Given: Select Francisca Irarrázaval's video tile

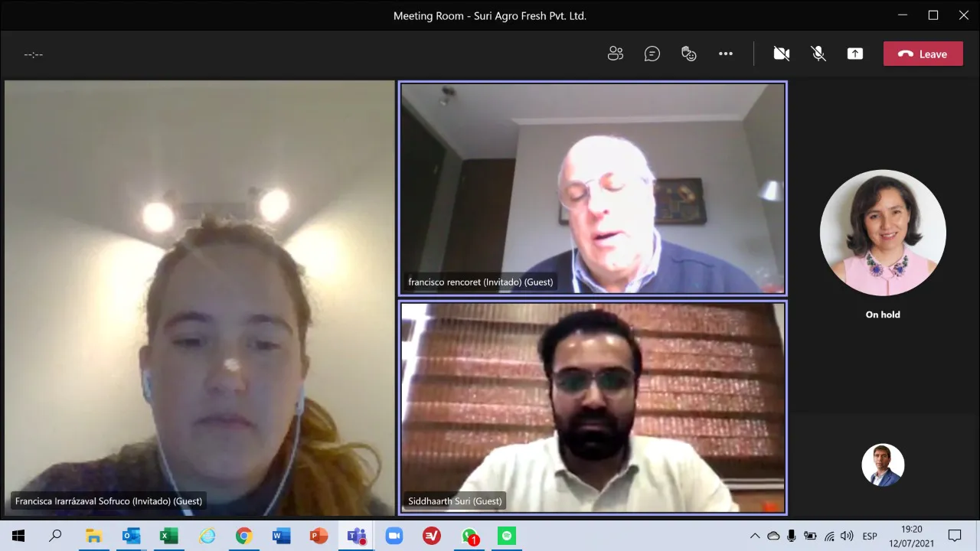Looking at the screenshot, I should coord(199,298).
